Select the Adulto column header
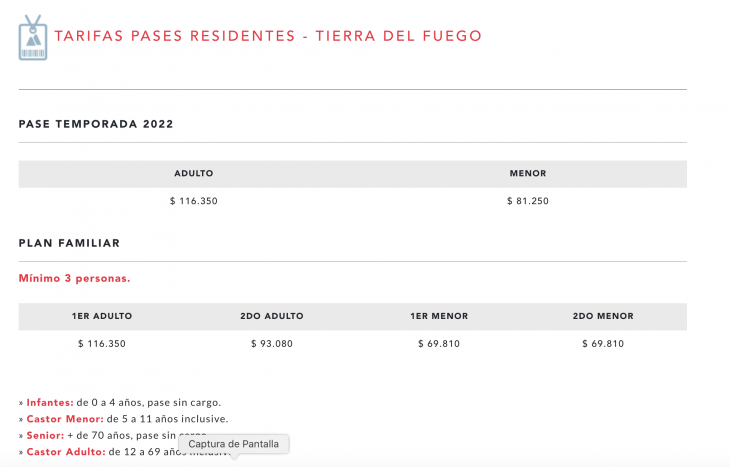Screen dimensions: 730x467 194,173
